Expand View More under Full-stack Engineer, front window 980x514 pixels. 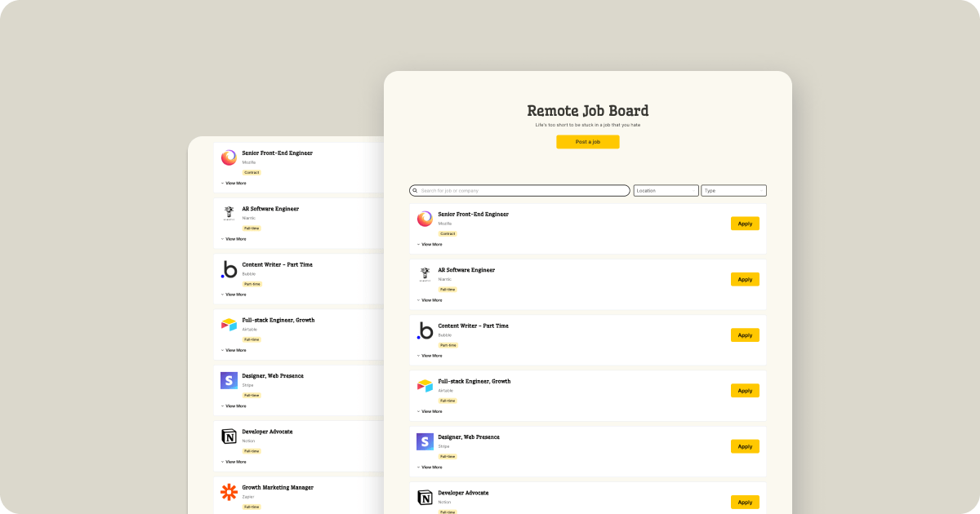click(430, 411)
